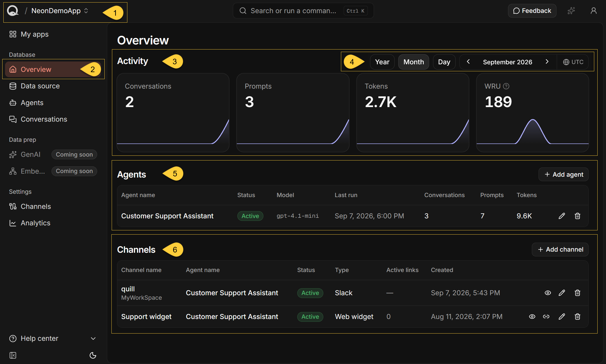Collapse the sidebar panel icon
The image size is (606, 364).
(13, 355)
